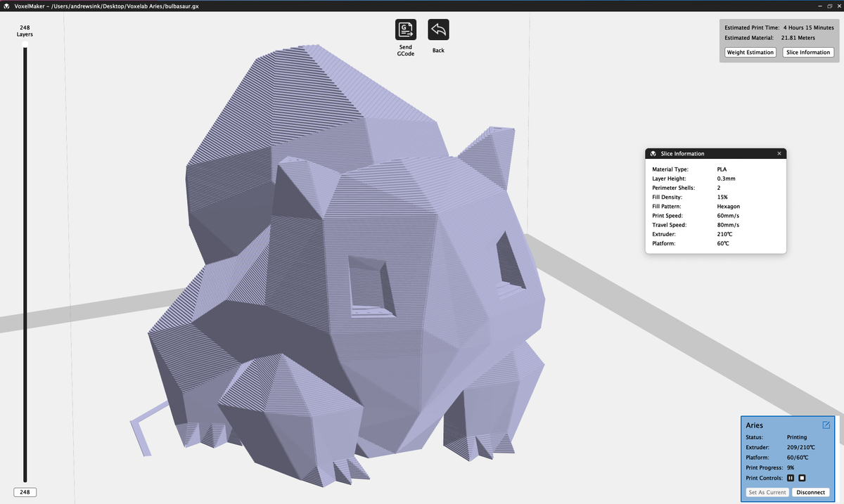Click the Print Progress 9% value
Screen dimensions: 844x504
790,467
